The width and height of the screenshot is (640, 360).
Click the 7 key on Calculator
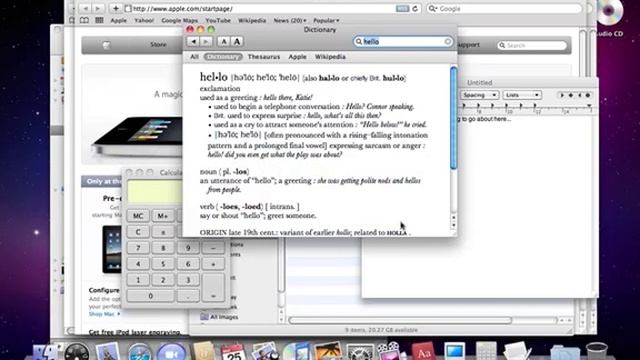pos(138,248)
